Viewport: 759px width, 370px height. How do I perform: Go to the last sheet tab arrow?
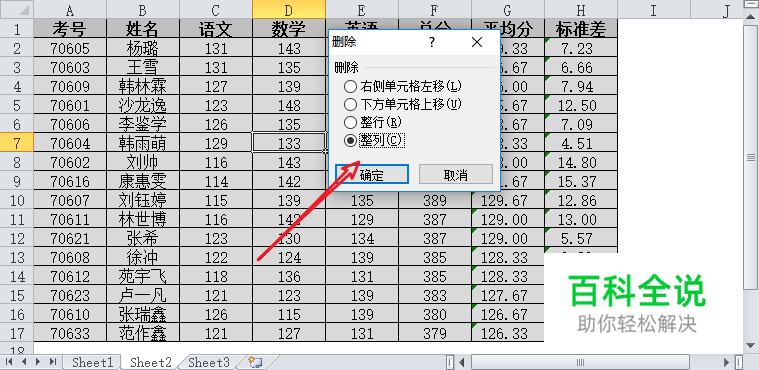coord(53,362)
